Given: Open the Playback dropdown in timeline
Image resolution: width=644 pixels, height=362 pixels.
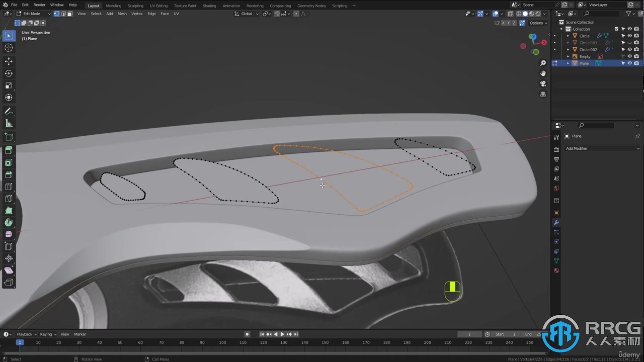Looking at the screenshot, I should click(27, 334).
